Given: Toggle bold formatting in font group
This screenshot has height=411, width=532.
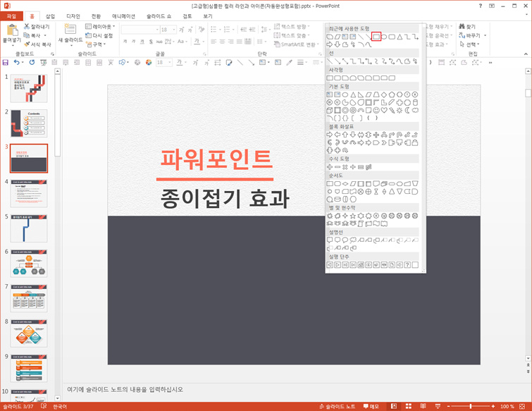Looking at the screenshot, I should (125, 42).
